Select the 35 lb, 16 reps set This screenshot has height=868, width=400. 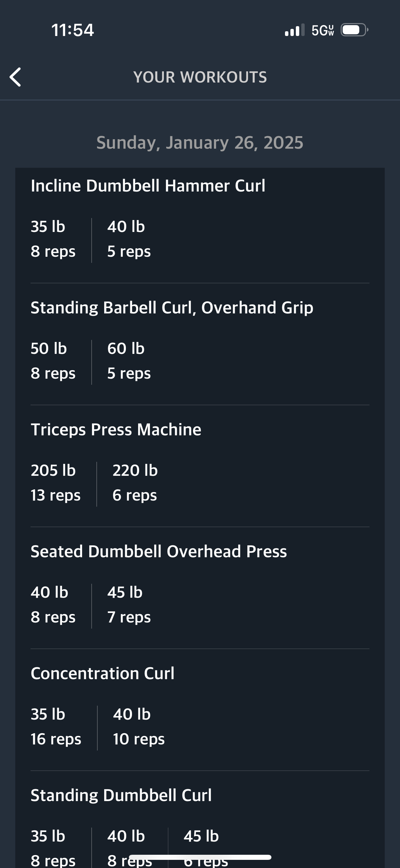point(56,727)
